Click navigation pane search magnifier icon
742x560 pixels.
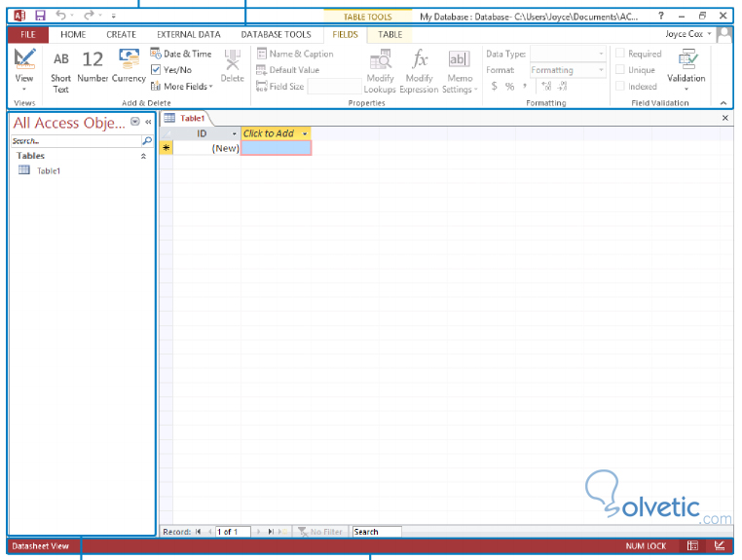tap(147, 140)
